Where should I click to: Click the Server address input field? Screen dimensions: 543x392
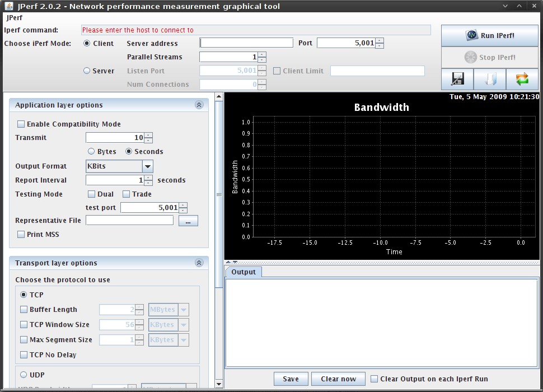pos(246,43)
